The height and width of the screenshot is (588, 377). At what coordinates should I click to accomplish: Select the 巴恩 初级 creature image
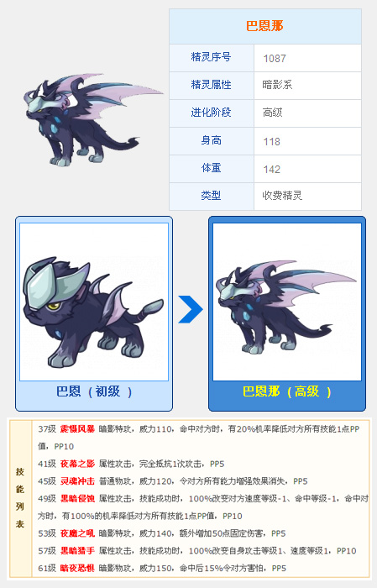[94, 302]
